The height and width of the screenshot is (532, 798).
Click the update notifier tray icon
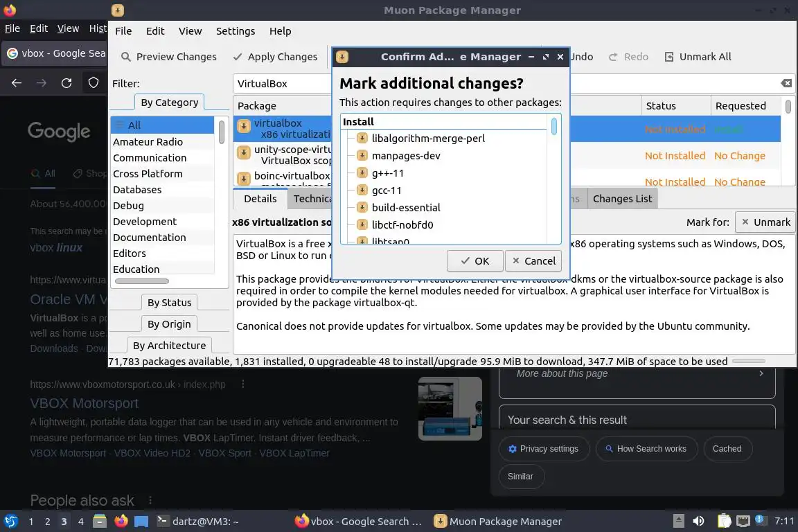tap(760, 520)
